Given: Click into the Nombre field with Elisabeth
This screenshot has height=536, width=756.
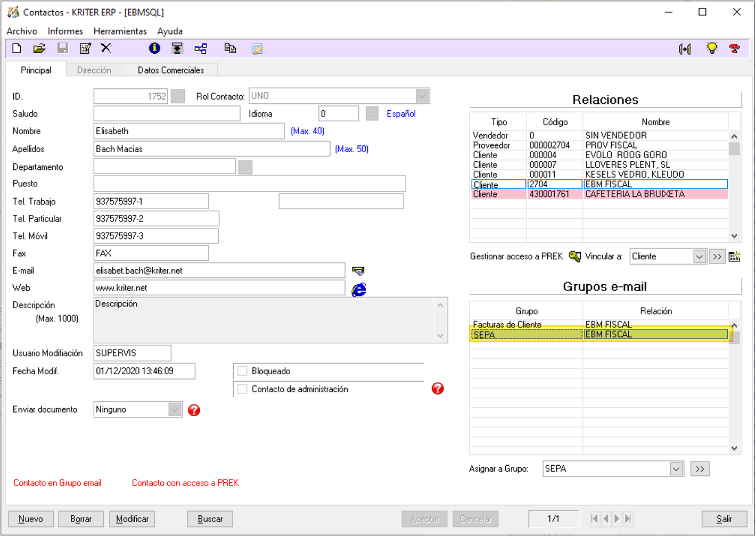Looking at the screenshot, I should [x=189, y=131].
